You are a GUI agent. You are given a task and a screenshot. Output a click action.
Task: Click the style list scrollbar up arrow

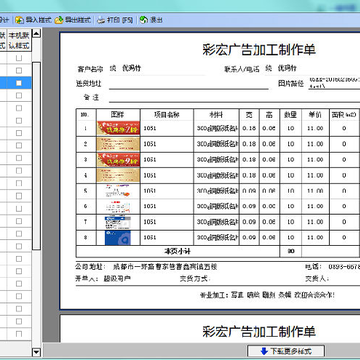point(36,33)
